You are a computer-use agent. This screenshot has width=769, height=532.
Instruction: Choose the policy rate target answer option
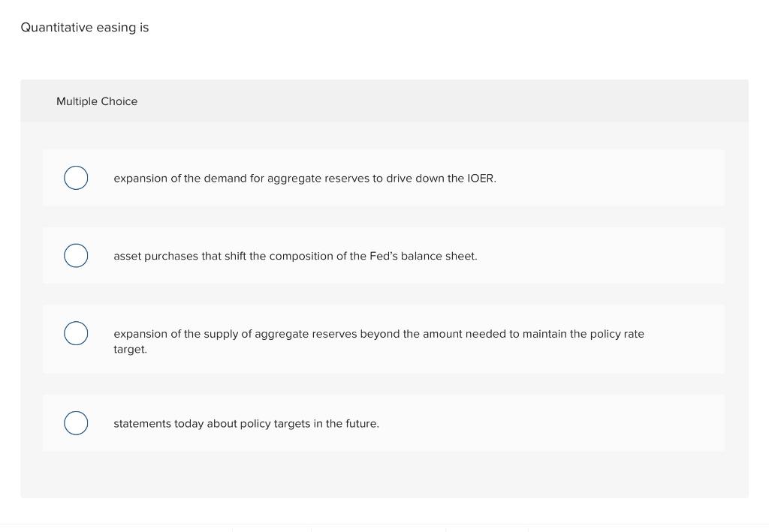click(379, 341)
